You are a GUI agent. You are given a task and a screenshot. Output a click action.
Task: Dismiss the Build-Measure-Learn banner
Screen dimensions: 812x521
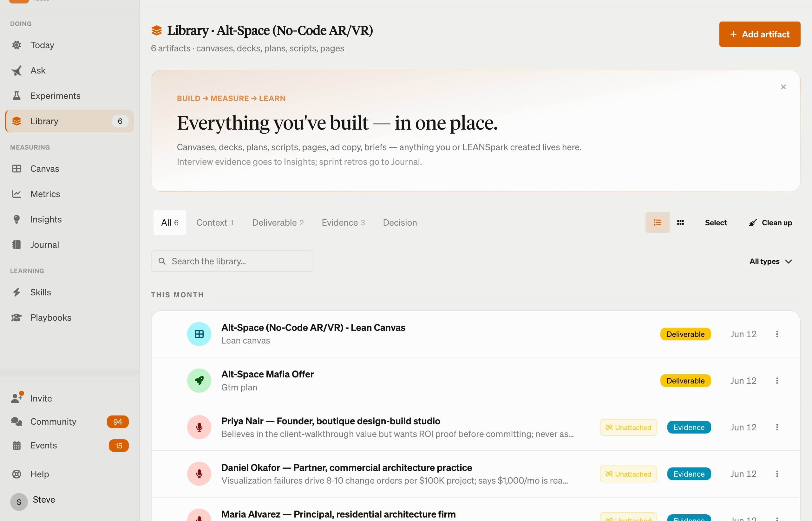783,87
